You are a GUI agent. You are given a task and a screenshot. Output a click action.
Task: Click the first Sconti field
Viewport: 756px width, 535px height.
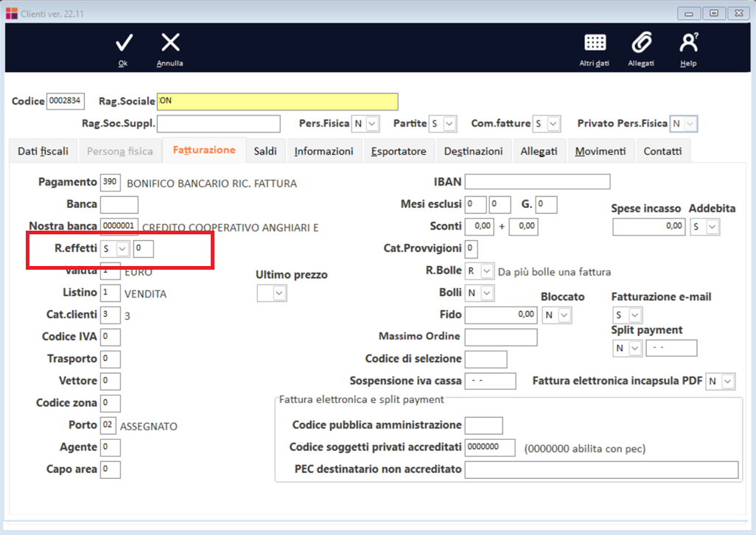480,226
